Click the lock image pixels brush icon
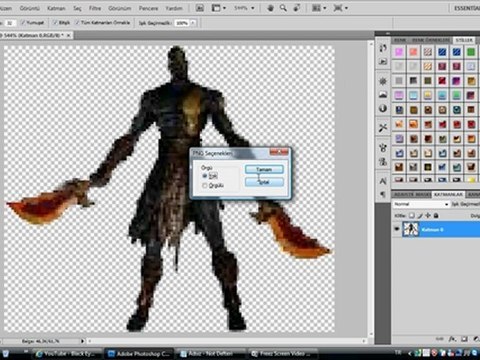The image size is (480, 360). tap(420, 216)
